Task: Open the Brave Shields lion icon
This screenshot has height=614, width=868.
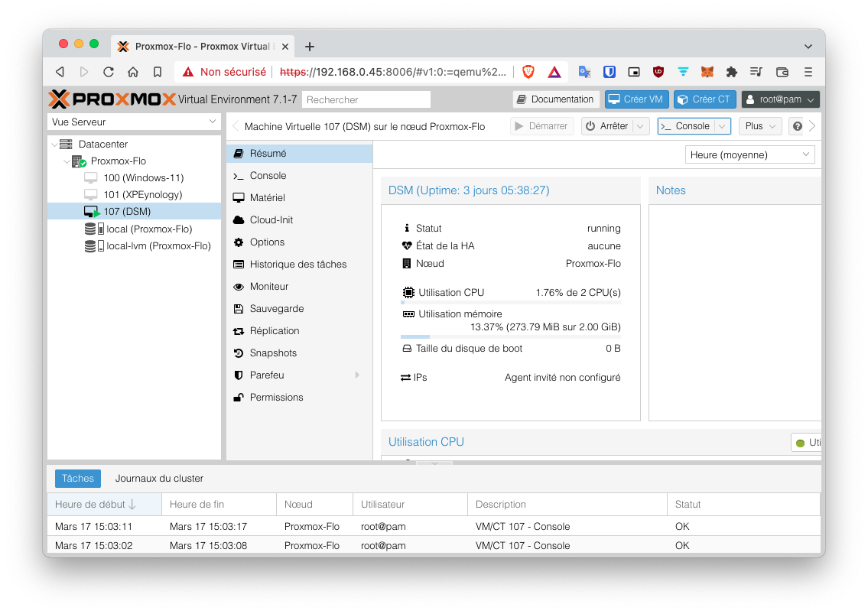Action: (x=528, y=71)
